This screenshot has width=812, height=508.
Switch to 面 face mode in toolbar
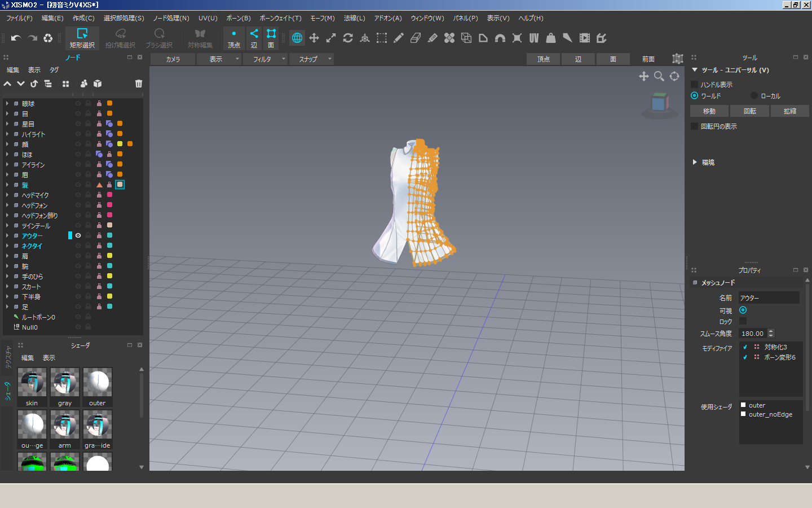[271, 38]
